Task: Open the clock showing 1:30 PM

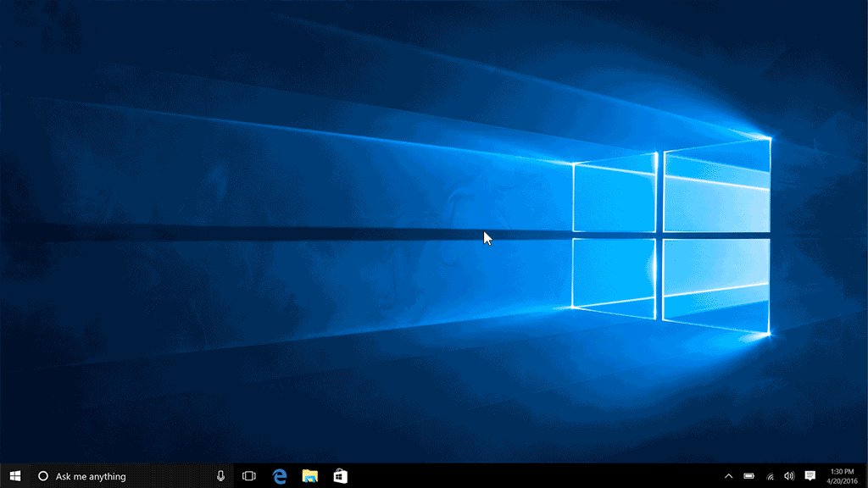Action: pos(842,476)
